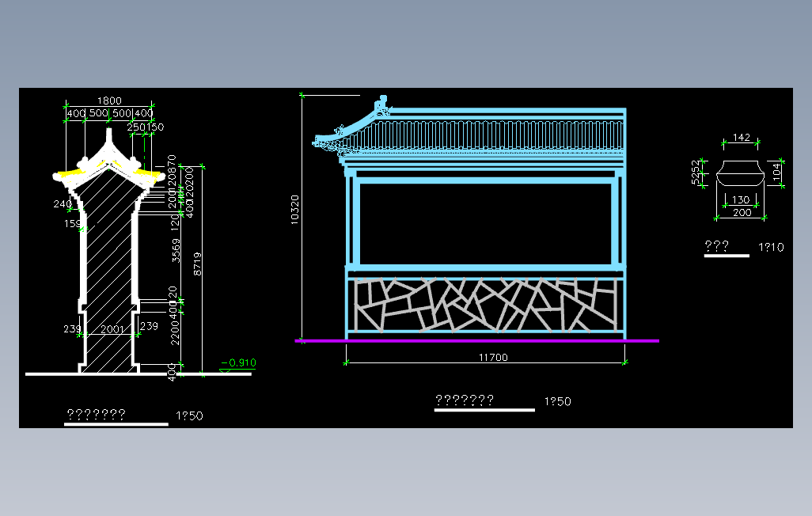Click the 10320 elevation height dimension
Viewport: 812px width, 516px height.
[294, 209]
